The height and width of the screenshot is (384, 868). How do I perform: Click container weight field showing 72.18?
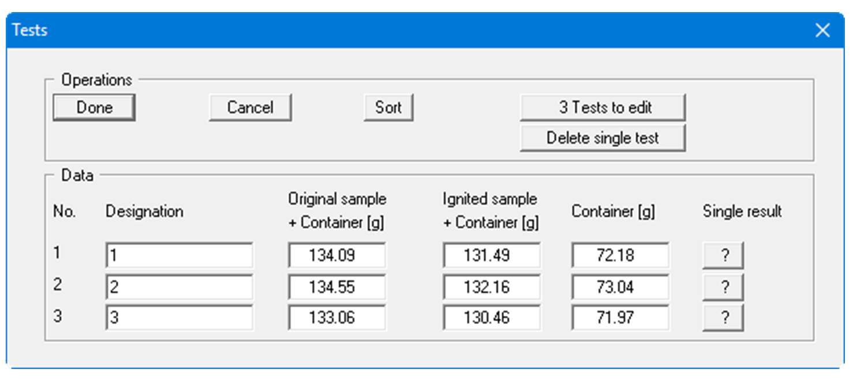(x=620, y=255)
